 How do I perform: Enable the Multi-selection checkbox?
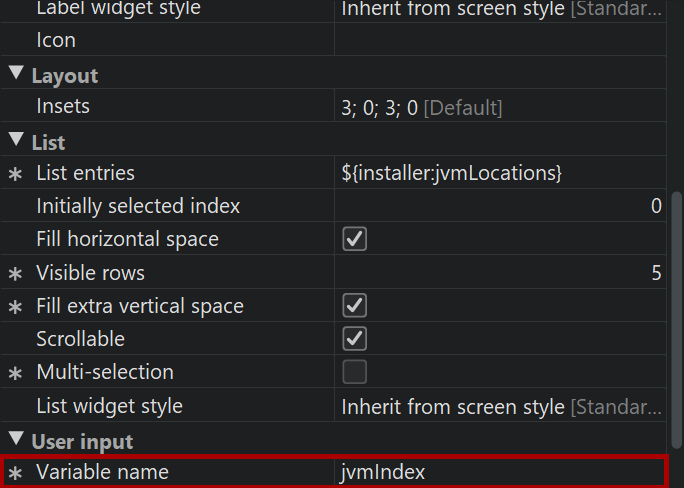pos(354,372)
